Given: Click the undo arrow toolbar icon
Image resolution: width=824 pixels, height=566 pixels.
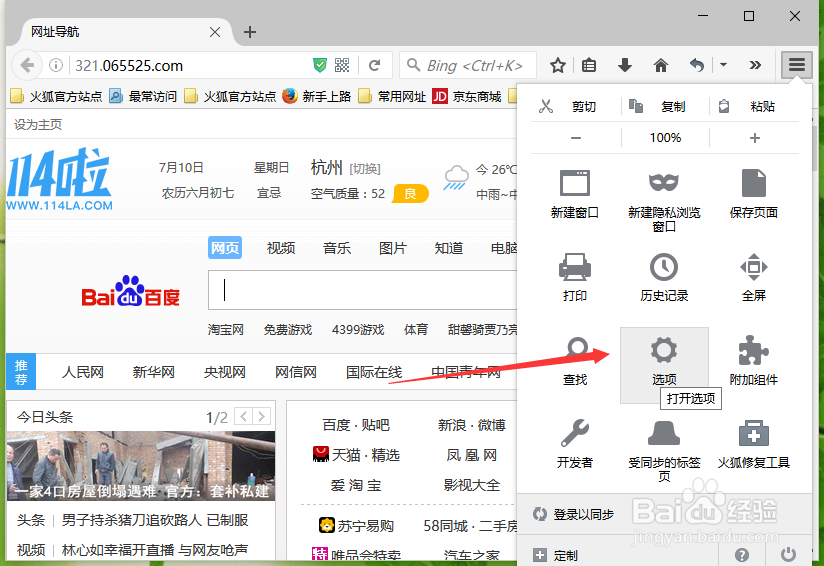Looking at the screenshot, I should [697, 65].
